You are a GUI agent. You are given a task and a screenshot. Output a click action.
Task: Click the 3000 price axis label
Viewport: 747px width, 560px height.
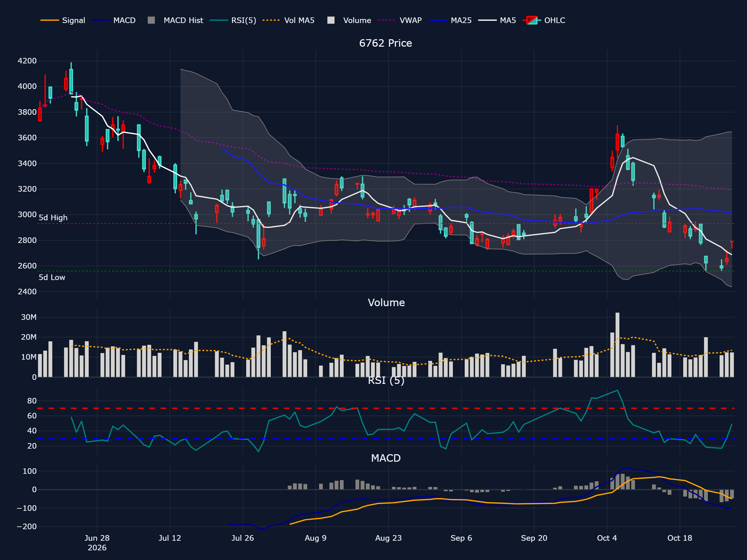pyautogui.click(x=27, y=215)
